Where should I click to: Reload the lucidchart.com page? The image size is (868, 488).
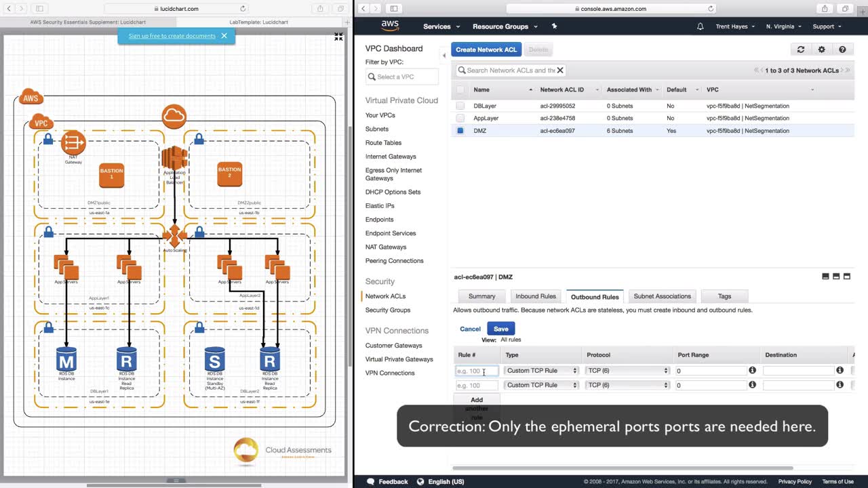click(243, 9)
